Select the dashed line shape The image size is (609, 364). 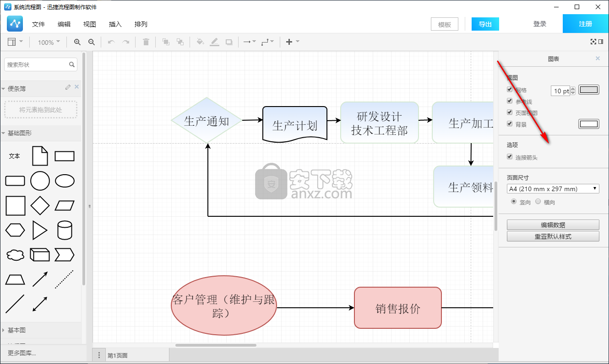click(x=65, y=279)
